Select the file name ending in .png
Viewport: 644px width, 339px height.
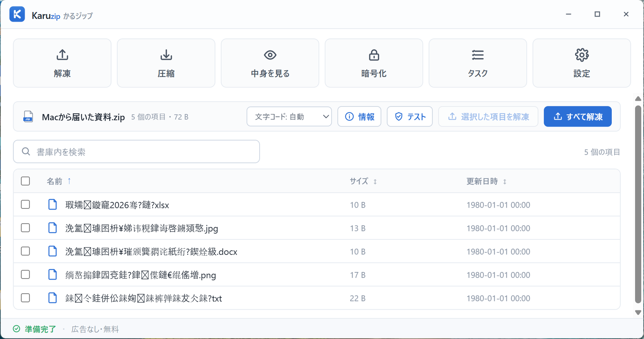(140, 275)
